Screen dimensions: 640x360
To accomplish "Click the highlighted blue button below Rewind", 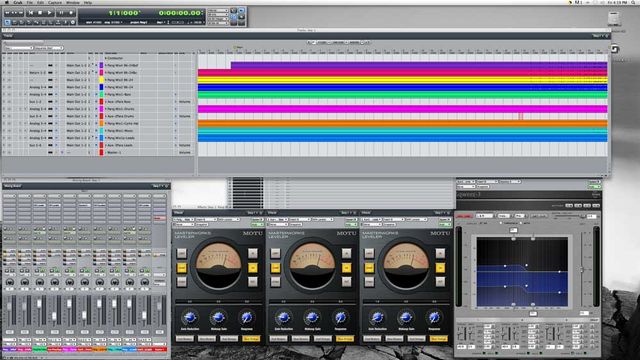I will pos(7,22).
